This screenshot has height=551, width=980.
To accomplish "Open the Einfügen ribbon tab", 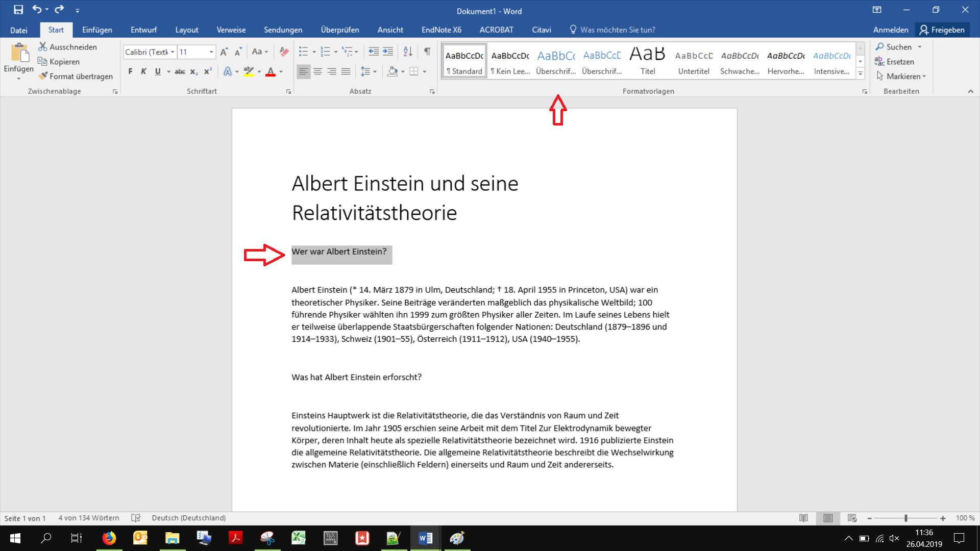I will click(x=97, y=30).
